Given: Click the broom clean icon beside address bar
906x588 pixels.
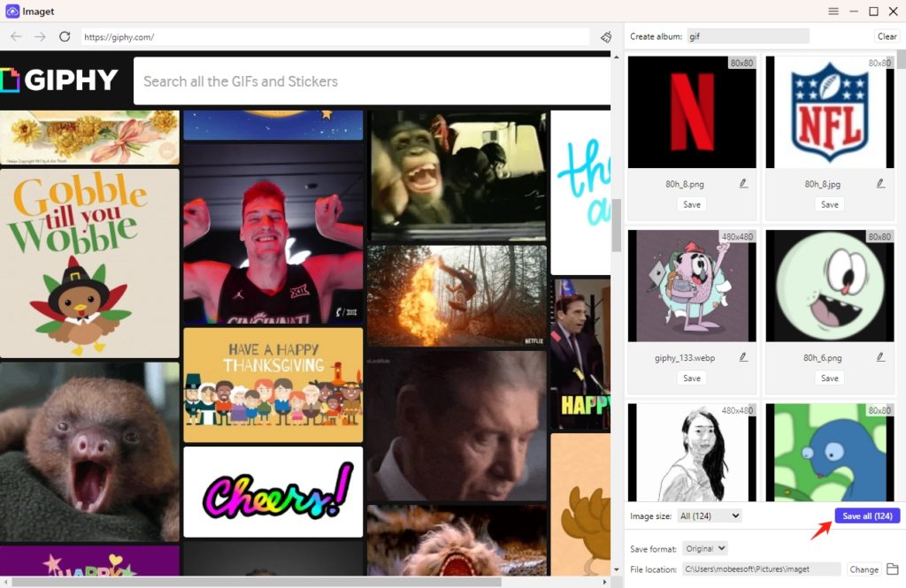Looking at the screenshot, I should (x=606, y=36).
